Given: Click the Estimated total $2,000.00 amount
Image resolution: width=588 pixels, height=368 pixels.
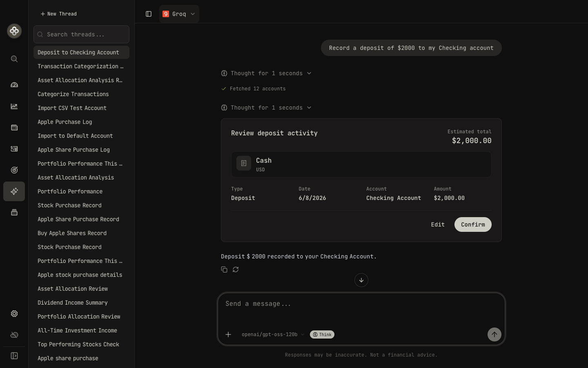Looking at the screenshot, I should point(472,141).
